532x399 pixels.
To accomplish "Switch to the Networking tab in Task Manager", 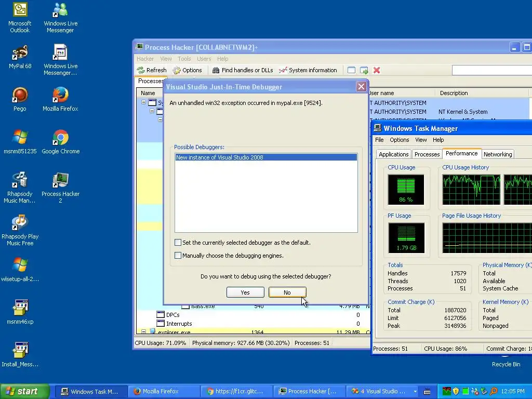I will pos(498,154).
